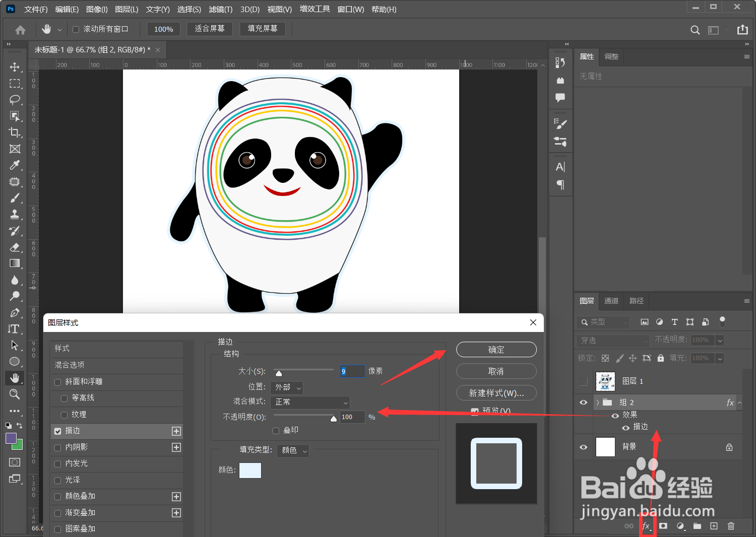
Task: Select the Zoom tool
Action: (x=15, y=394)
